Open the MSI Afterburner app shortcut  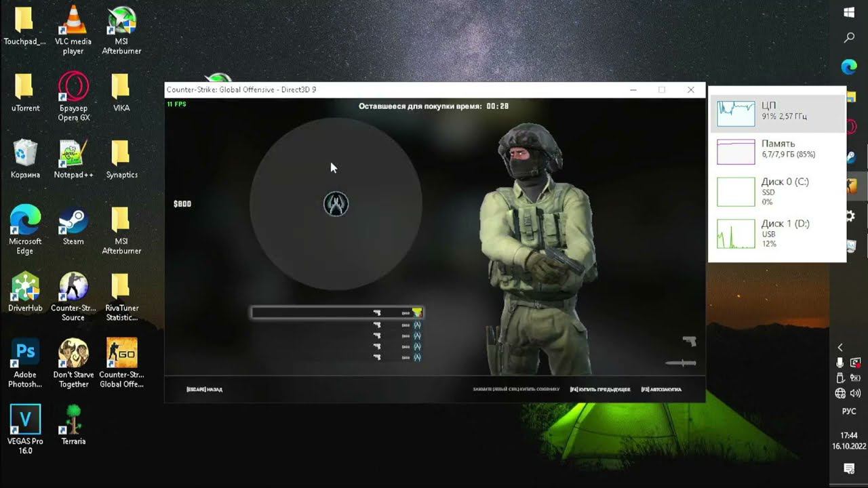121,30
